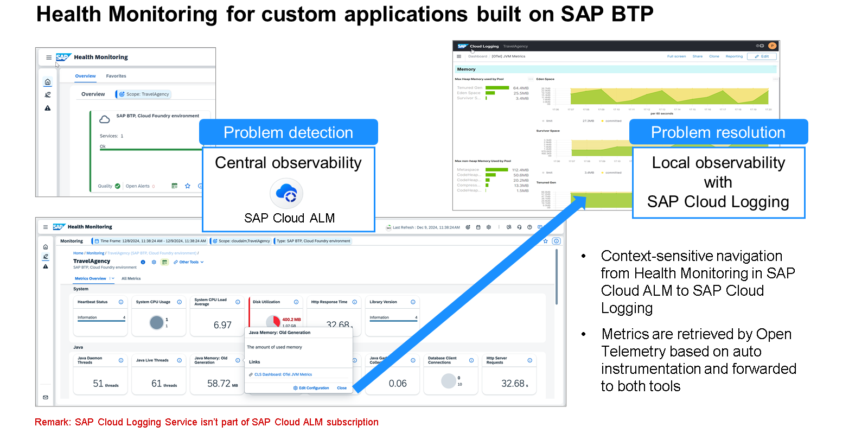Click the 6.97 System CPU Load value
Image resolution: width=868 pixels, height=433 pixels.
[x=222, y=325]
